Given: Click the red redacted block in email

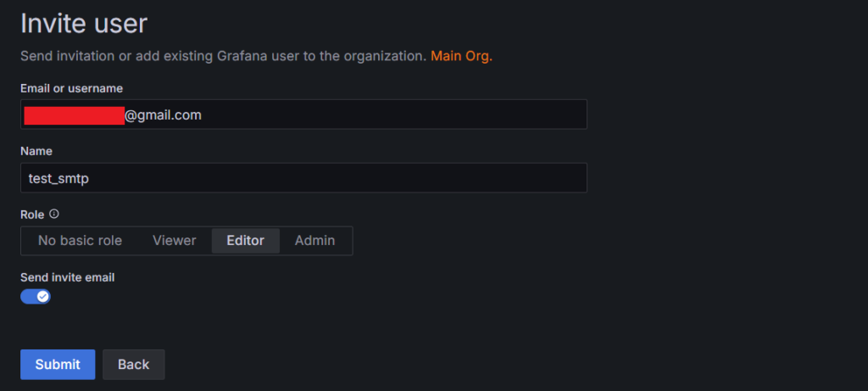Looking at the screenshot, I should point(75,115).
